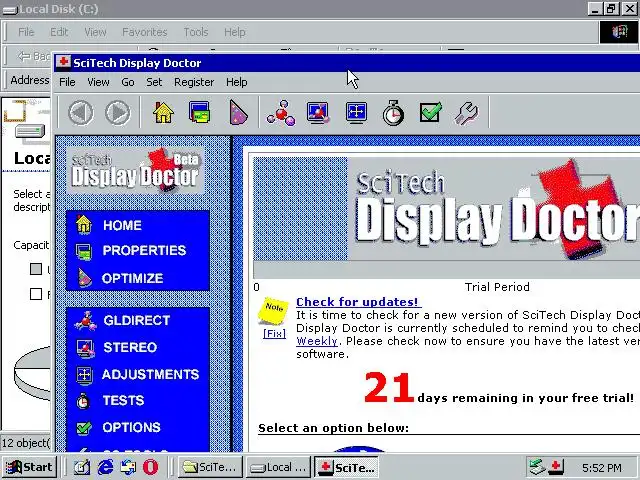The height and width of the screenshot is (480, 640).
Task: Select GLDIRECT in the sidebar
Action: pos(138,320)
